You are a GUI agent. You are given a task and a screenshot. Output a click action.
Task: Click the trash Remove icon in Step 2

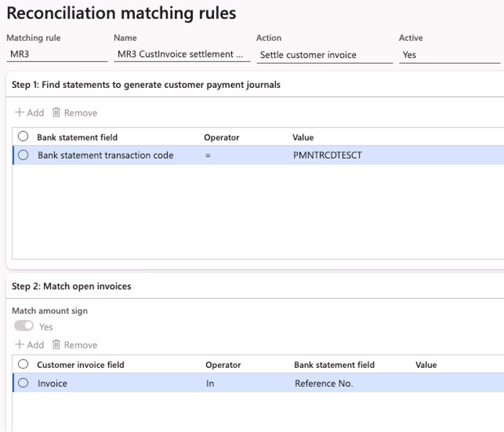56,345
